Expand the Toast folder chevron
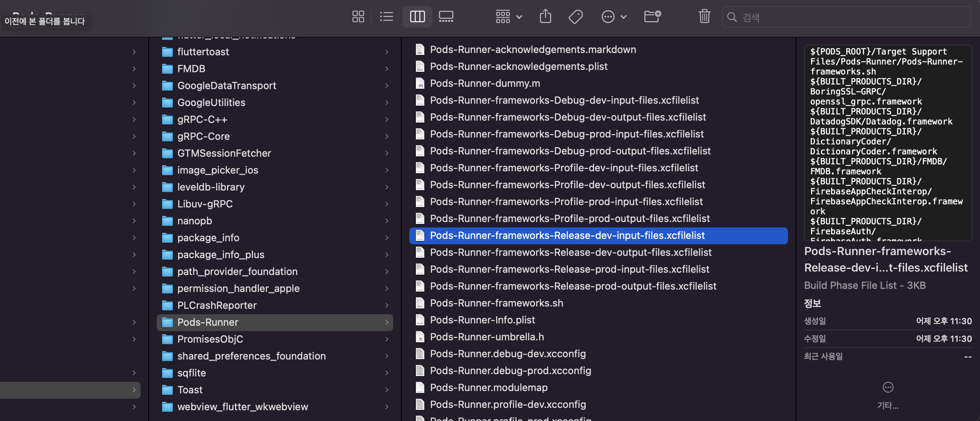Screen dimensions: 980x421 click(x=387, y=390)
